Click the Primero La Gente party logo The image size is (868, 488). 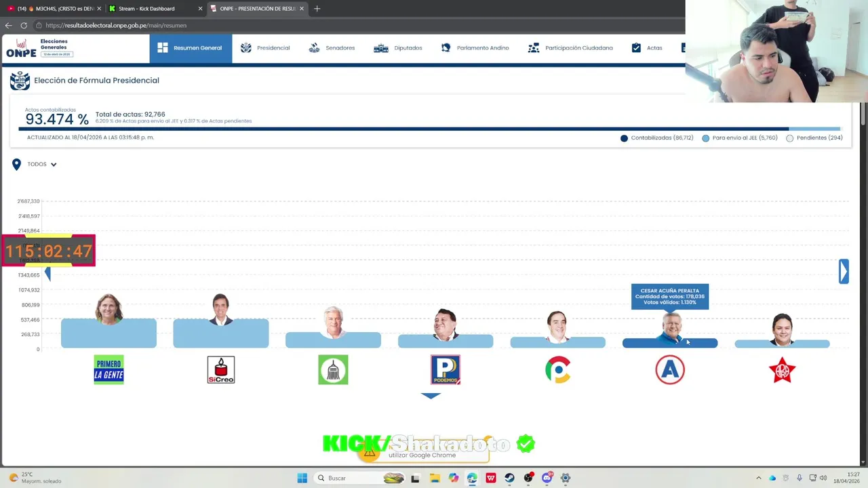tap(108, 370)
